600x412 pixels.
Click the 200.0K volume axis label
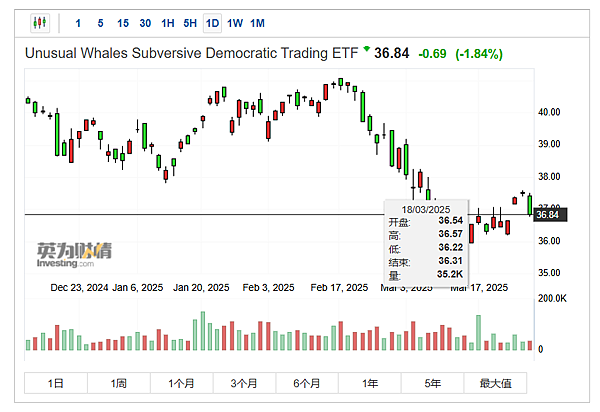point(552,298)
